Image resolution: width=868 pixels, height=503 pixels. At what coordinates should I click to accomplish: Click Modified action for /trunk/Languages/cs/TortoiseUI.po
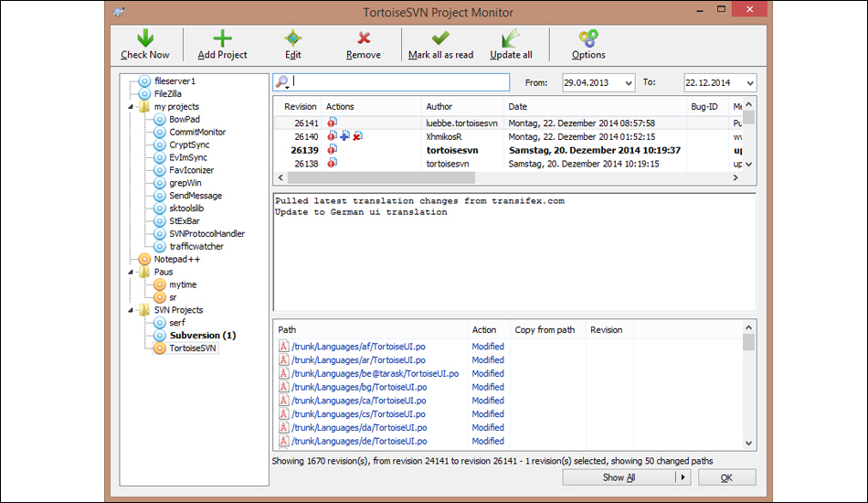tap(488, 414)
